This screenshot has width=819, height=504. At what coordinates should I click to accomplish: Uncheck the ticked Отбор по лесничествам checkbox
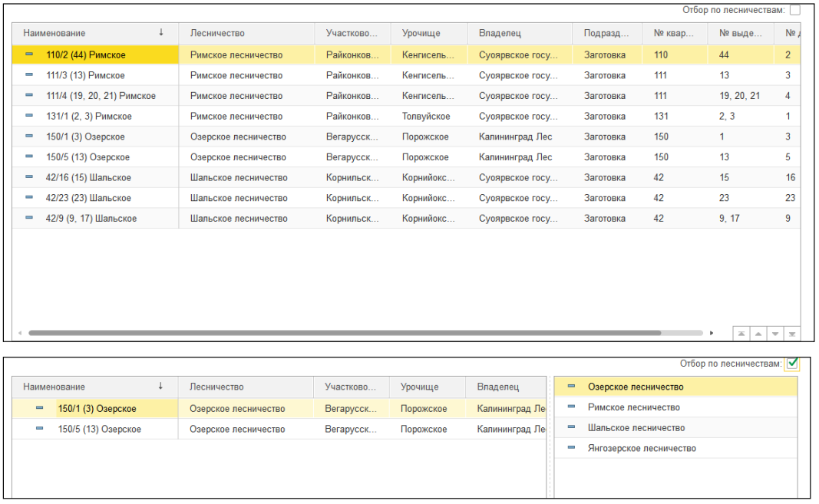coord(793,364)
